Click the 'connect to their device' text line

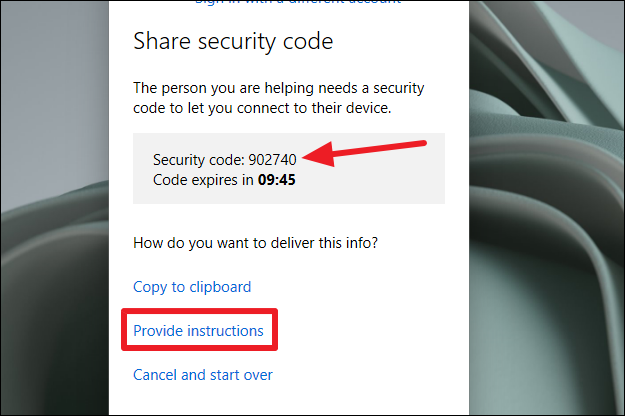262,108
